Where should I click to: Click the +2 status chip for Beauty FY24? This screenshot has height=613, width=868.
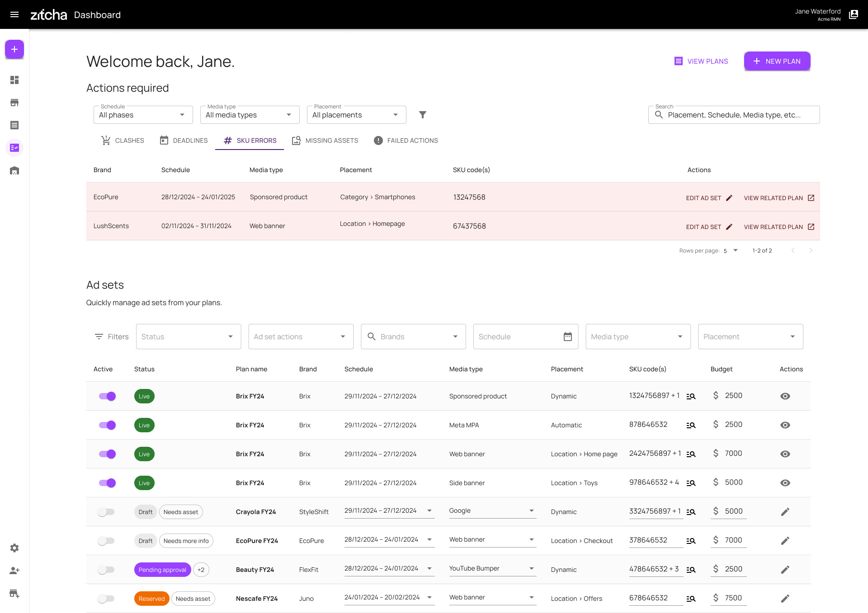[201, 570]
